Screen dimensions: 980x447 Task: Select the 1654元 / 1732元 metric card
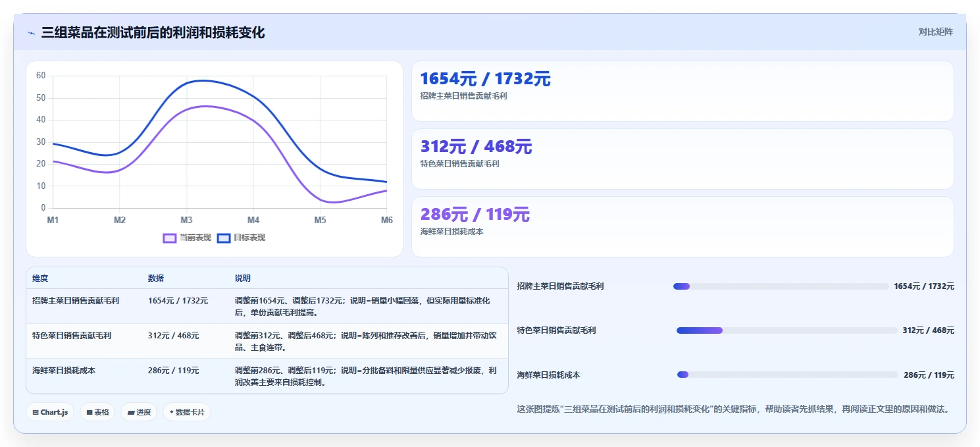tap(683, 92)
